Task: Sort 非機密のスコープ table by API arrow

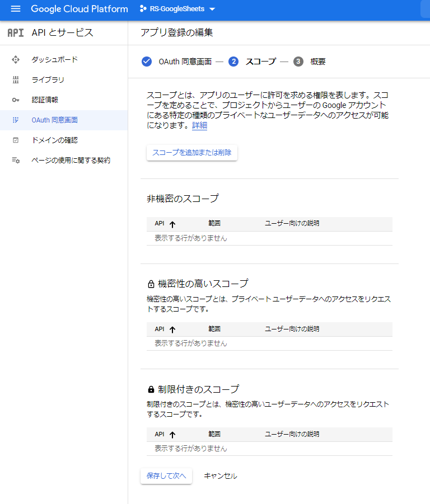Action: pyautogui.click(x=172, y=224)
